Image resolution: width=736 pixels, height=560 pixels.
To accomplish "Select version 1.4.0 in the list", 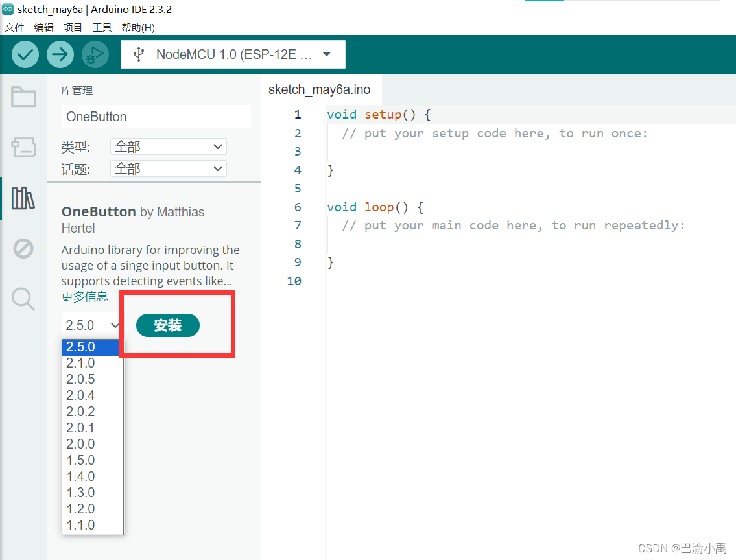I will 92,476.
